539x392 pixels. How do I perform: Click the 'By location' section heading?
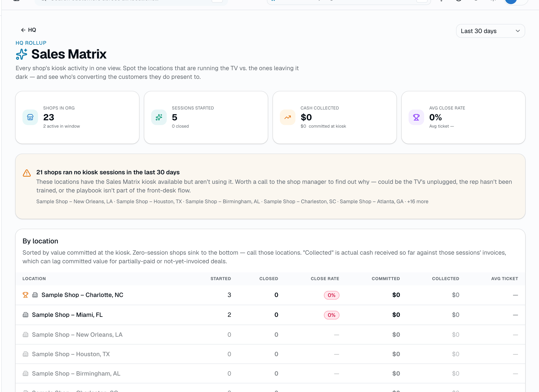pyautogui.click(x=40, y=241)
